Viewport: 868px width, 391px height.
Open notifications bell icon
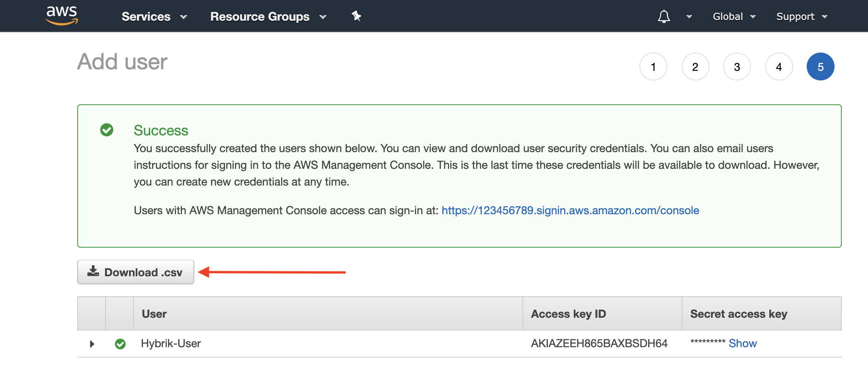[664, 17]
